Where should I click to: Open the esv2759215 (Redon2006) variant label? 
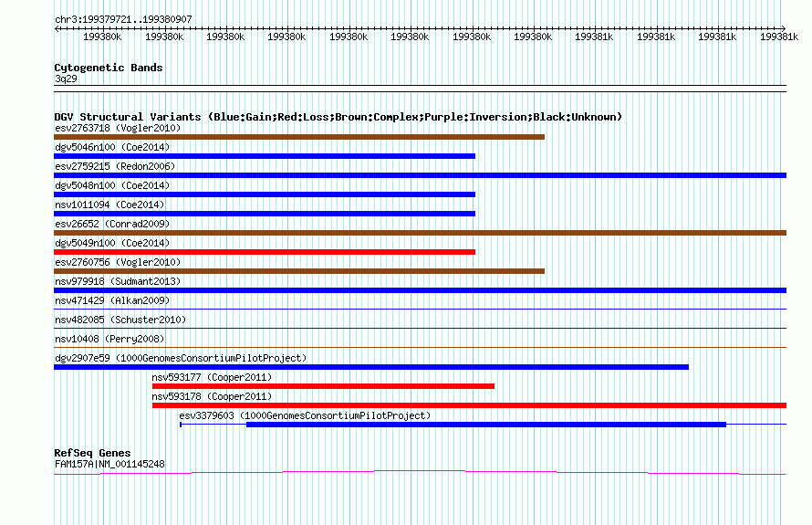point(115,166)
